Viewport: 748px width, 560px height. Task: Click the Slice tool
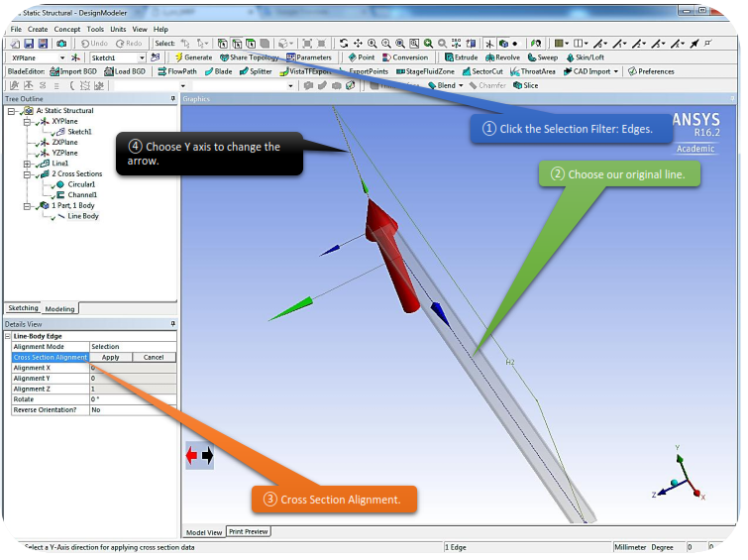[x=525, y=85]
